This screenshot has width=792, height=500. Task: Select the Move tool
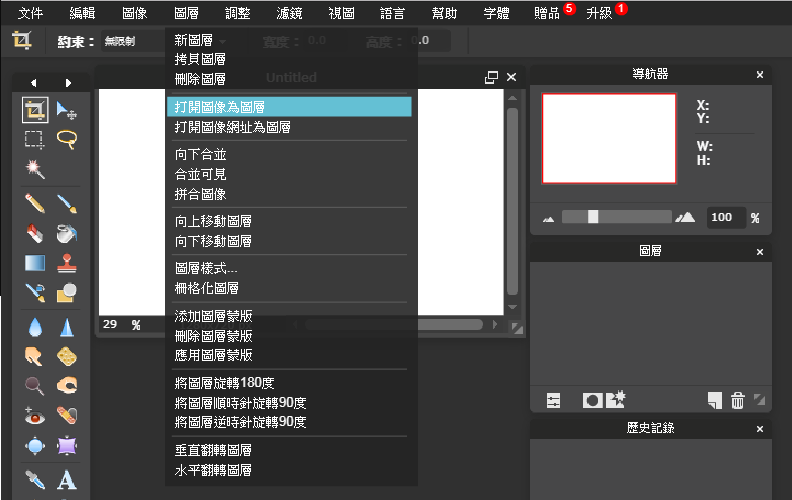(67, 110)
